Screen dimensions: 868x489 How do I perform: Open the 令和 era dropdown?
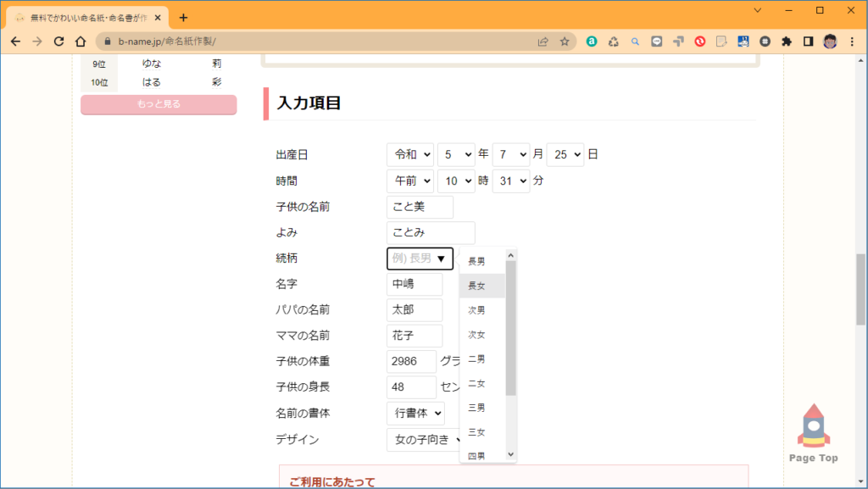[x=410, y=154]
